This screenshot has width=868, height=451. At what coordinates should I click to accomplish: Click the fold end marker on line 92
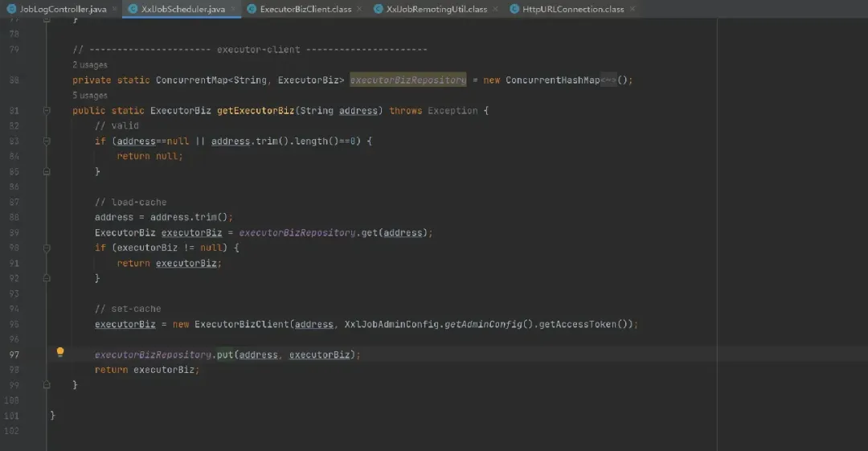[47, 278]
